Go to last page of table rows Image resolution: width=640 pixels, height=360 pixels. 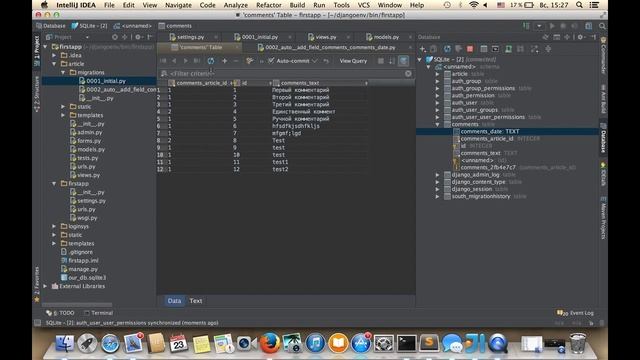[197, 61]
